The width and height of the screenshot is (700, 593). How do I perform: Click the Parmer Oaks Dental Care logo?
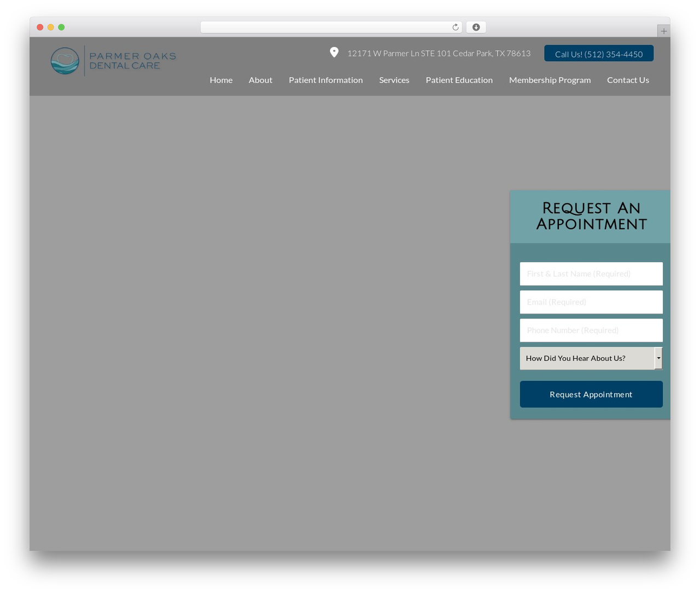[113, 61]
